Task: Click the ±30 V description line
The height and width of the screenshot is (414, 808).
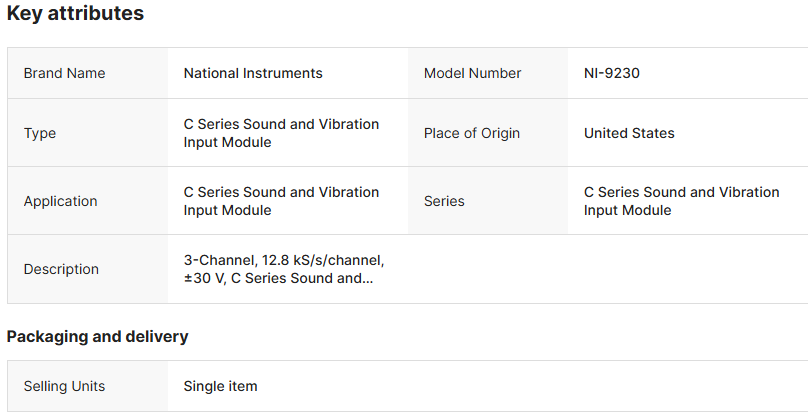Action: click(x=278, y=278)
